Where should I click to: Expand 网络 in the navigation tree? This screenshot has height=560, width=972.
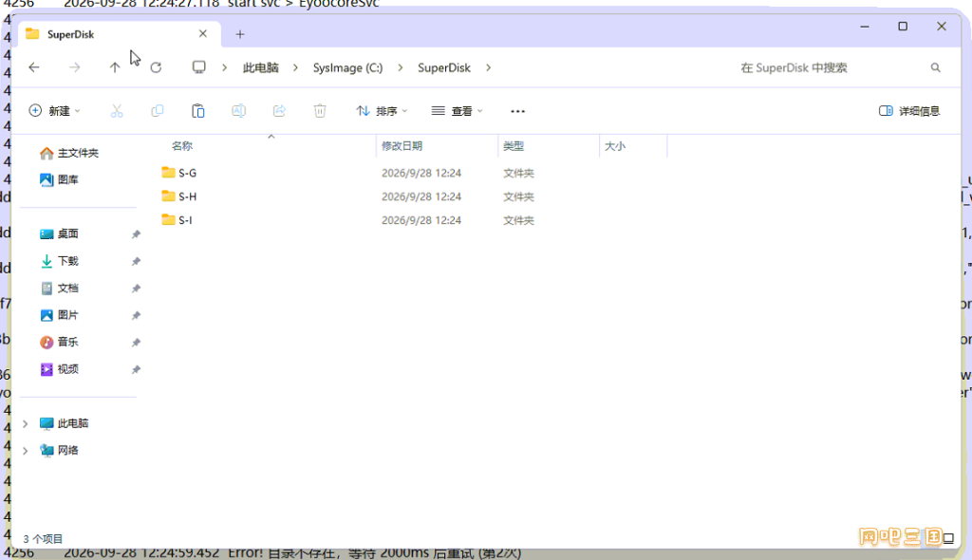coord(26,451)
